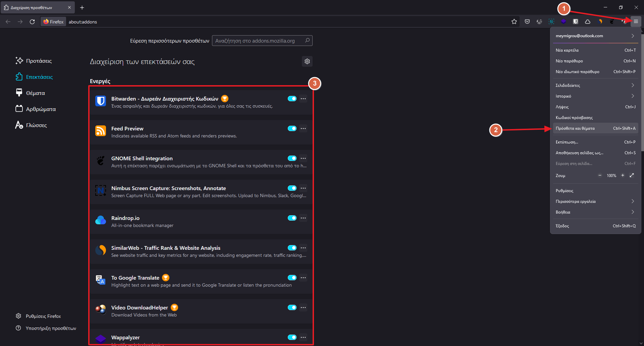
Task: Open more options for GNOME Shell integration
Action: (303, 158)
